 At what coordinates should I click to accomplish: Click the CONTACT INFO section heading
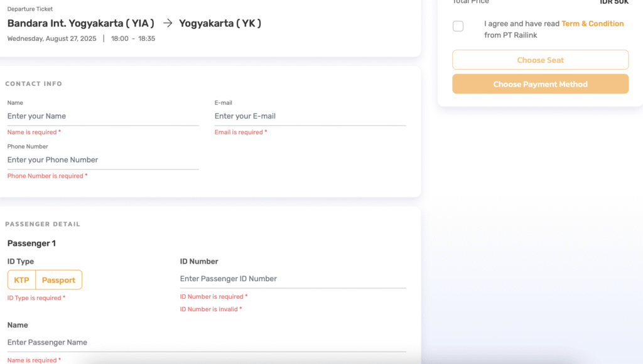[x=34, y=84]
